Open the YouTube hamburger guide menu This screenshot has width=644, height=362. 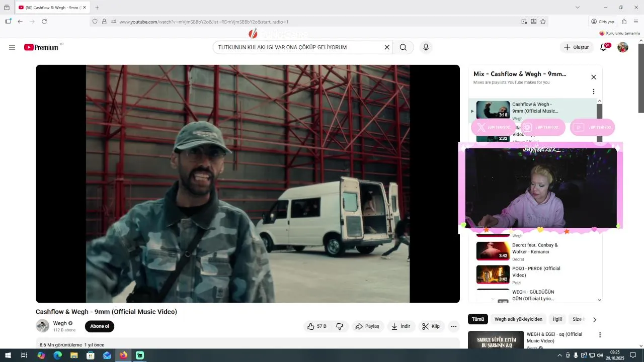12,47
